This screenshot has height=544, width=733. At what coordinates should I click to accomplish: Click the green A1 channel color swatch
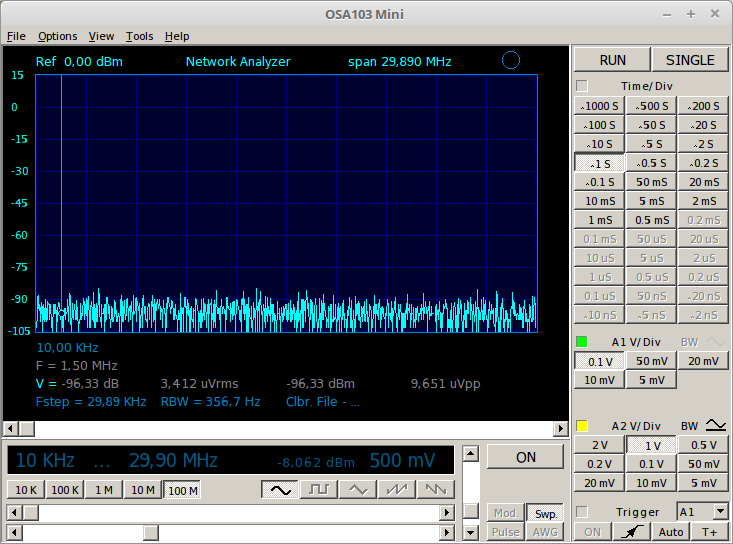pos(582,342)
